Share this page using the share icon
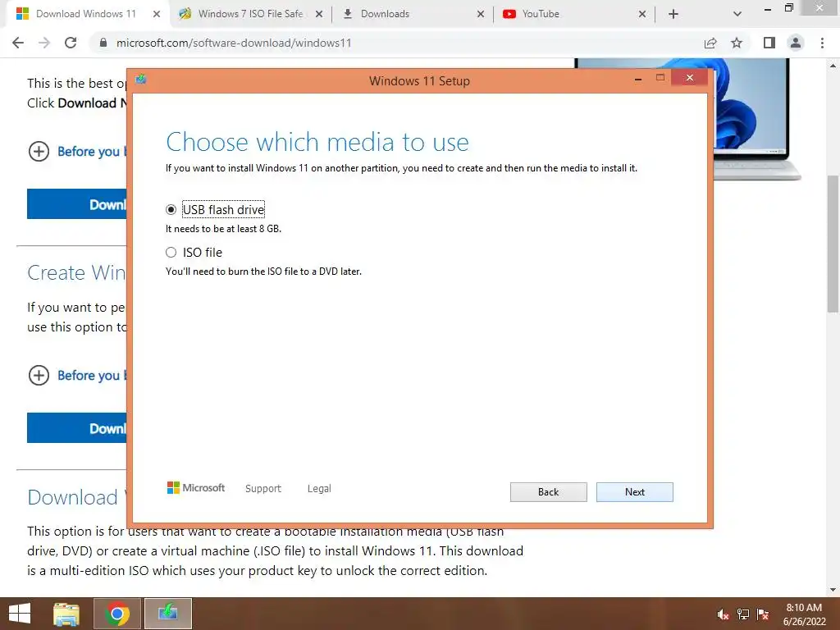This screenshot has width=840, height=630. 710,43
